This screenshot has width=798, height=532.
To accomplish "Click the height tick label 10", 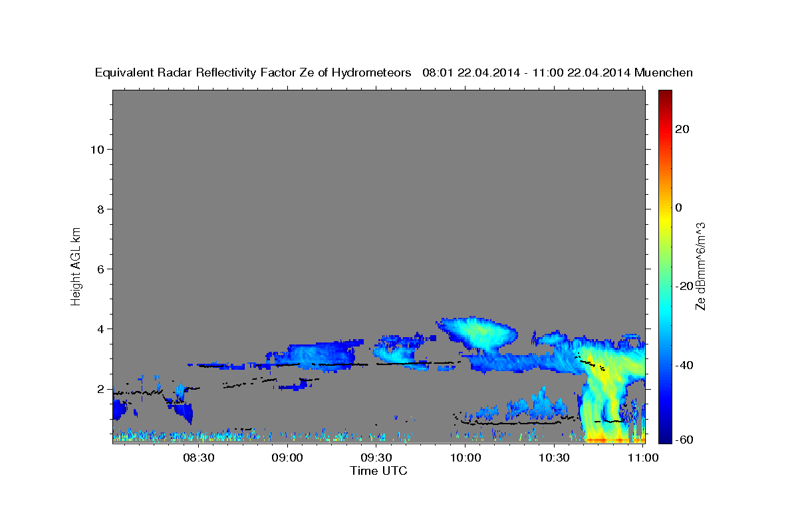I will 97,150.
